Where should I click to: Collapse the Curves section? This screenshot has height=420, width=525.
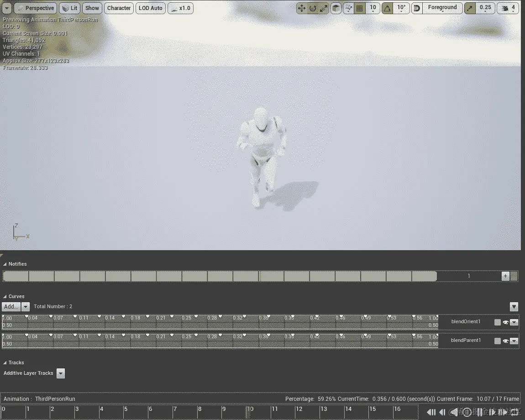pyautogui.click(x=5, y=297)
